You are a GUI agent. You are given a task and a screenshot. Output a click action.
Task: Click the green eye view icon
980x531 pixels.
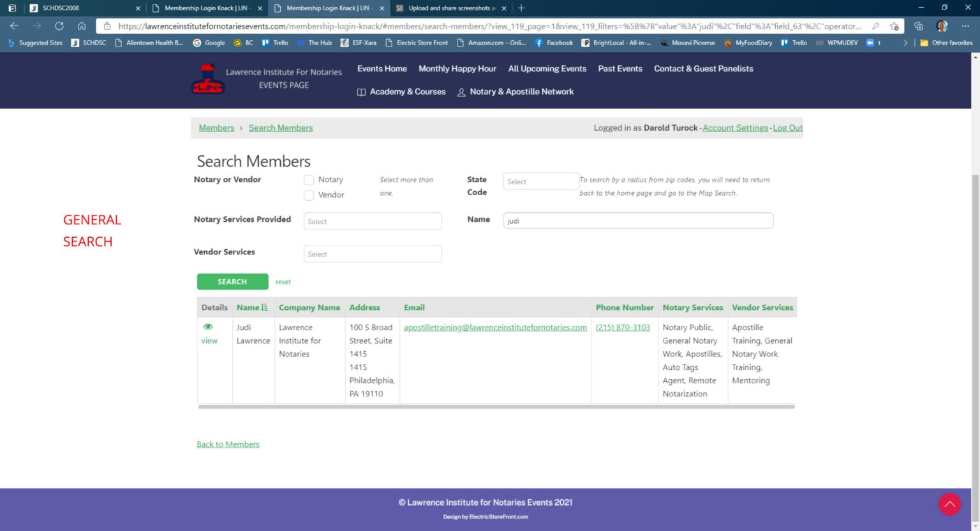[208, 327]
